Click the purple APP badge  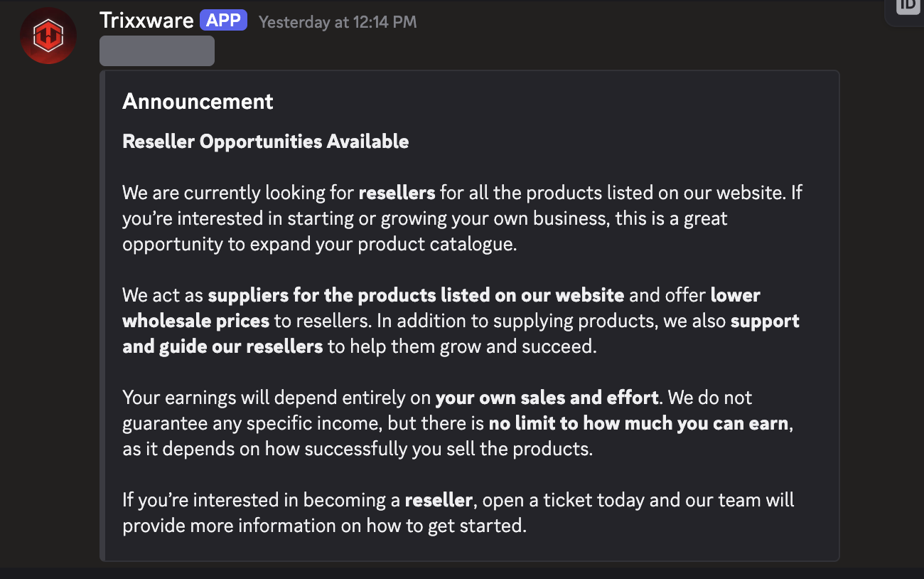(224, 21)
